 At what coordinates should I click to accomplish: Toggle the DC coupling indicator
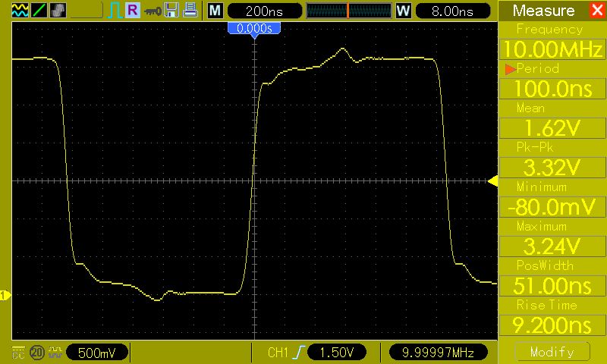pos(18,353)
